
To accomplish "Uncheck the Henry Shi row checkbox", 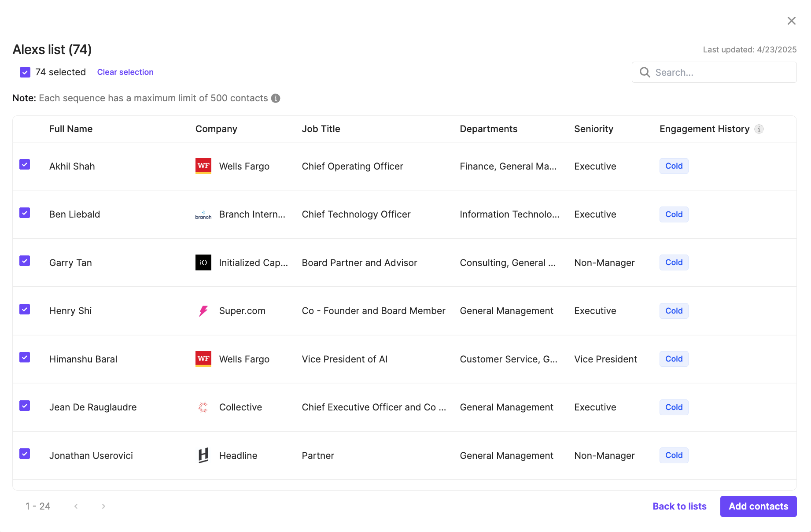I will click(x=25, y=309).
